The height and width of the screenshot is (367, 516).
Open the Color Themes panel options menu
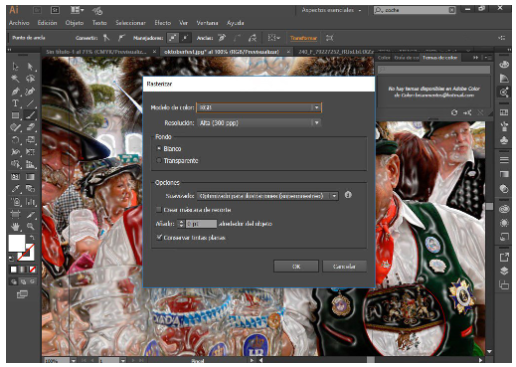(488, 58)
